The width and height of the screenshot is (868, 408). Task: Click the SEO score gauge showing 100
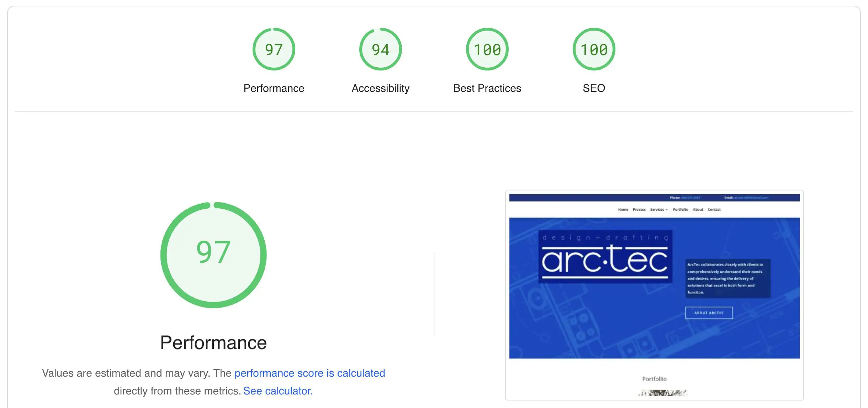point(594,49)
